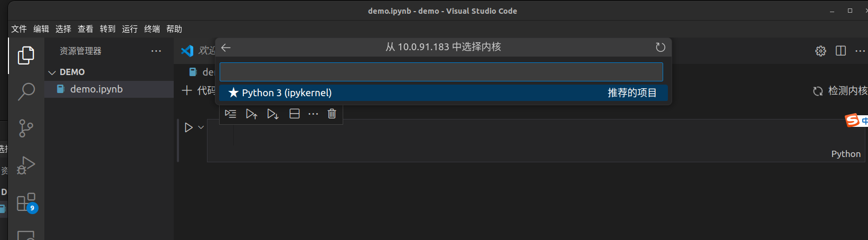Open the Source Control view
This screenshot has width=868, height=240.
[x=26, y=128]
